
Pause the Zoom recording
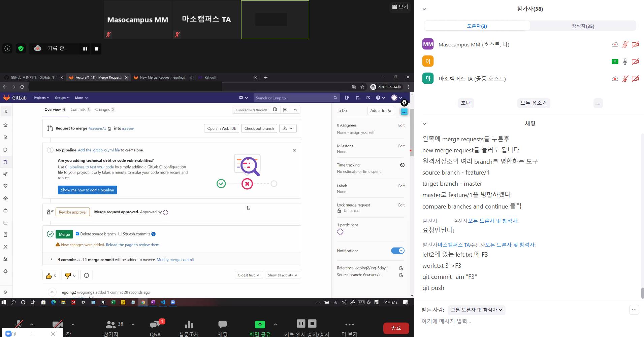85,49
